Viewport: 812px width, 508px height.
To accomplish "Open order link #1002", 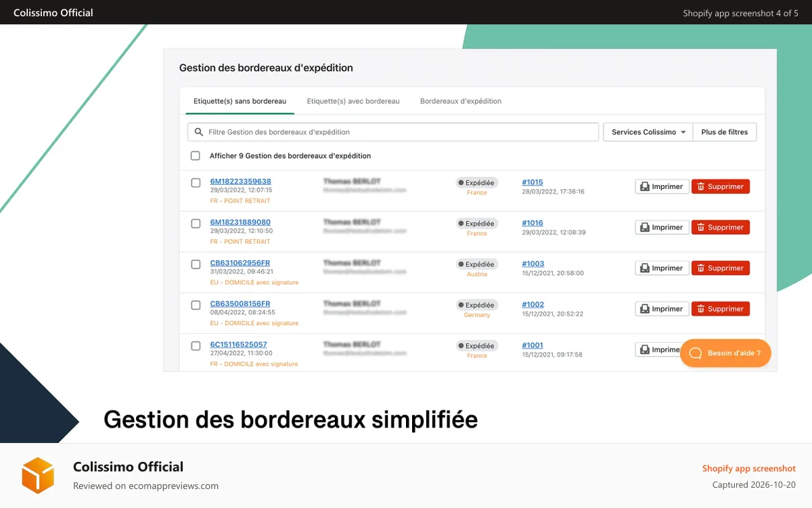I will 533,304.
